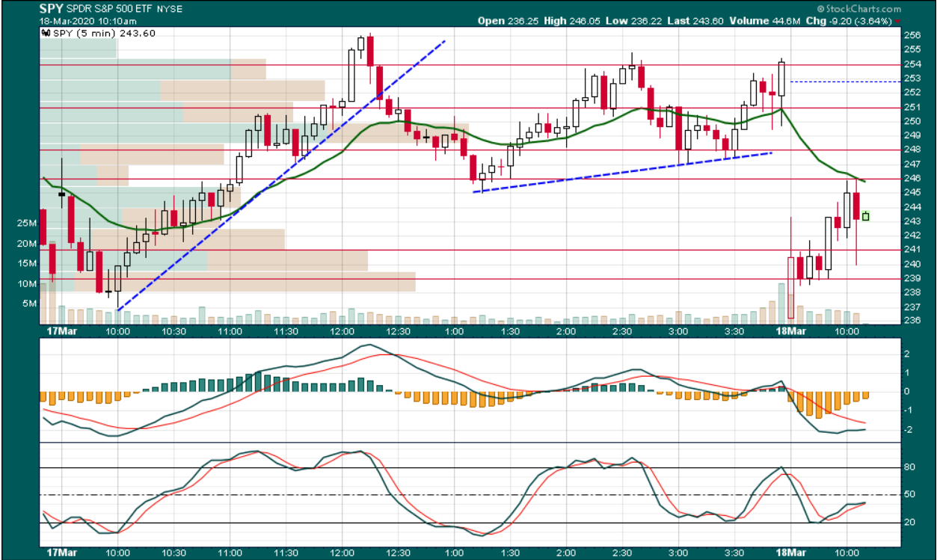Click the 0 label on the MACD scale
This screenshot has height=560, width=937.
tap(906, 391)
